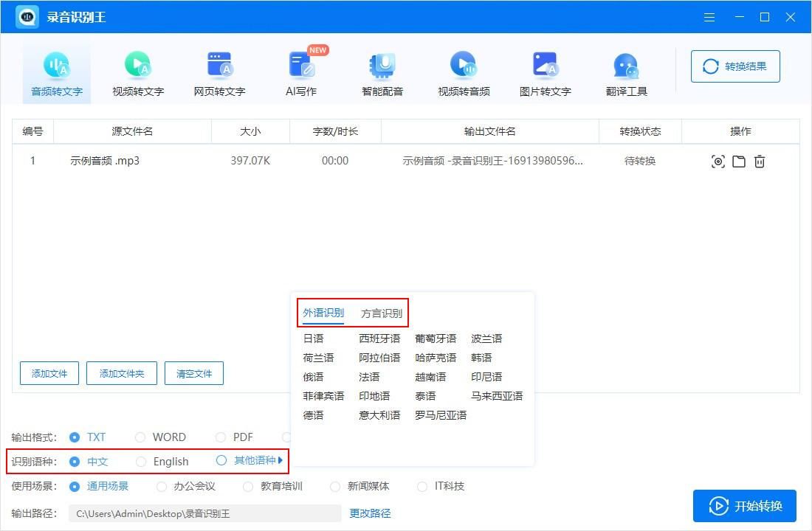Choose 意大利语 from language list
812x531 pixels.
click(x=379, y=415)
